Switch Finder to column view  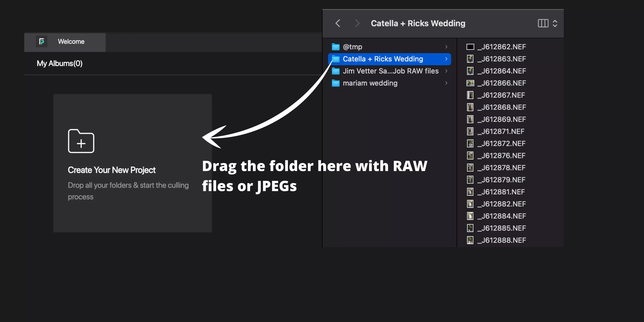[x=543, y=23]
